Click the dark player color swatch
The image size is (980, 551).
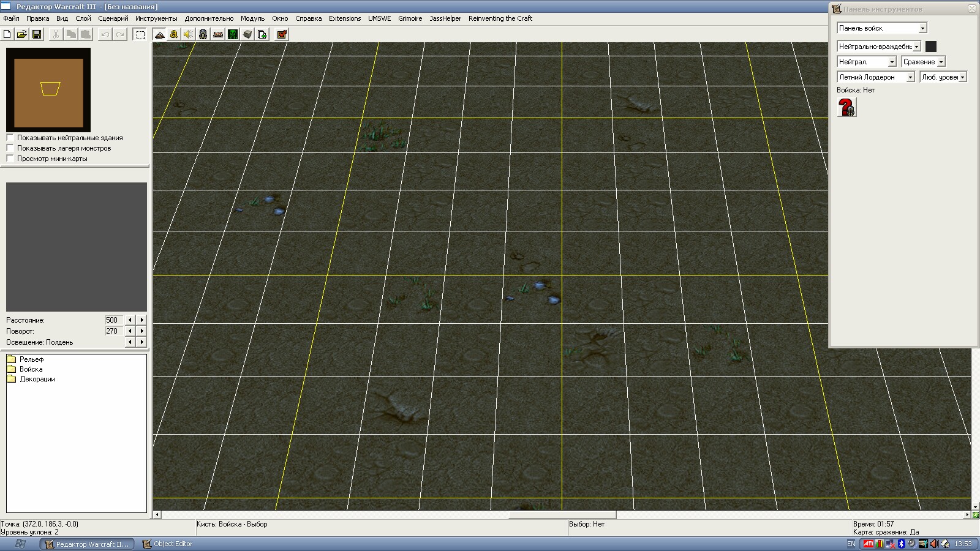931,47
